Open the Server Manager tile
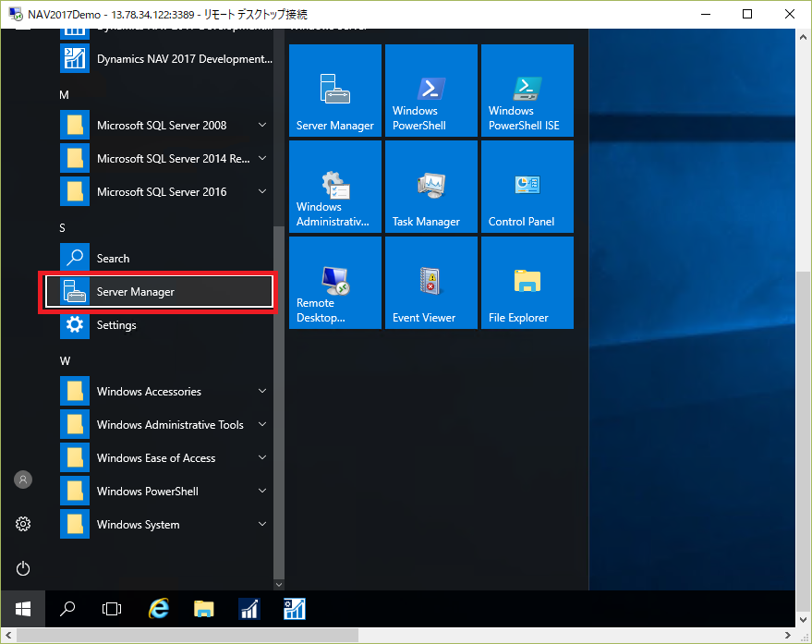812x644 pixels. [x=335, y=91]
